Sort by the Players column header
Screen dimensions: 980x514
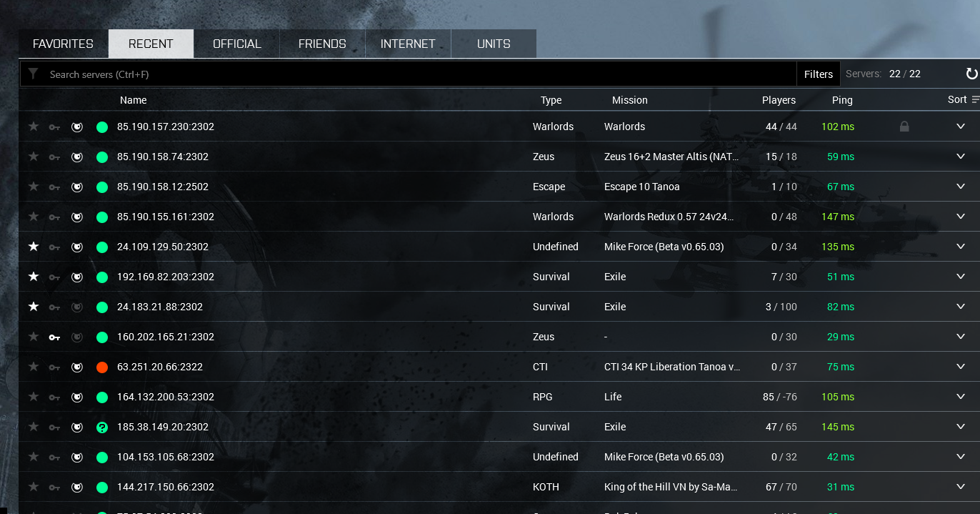pos(779,100)
